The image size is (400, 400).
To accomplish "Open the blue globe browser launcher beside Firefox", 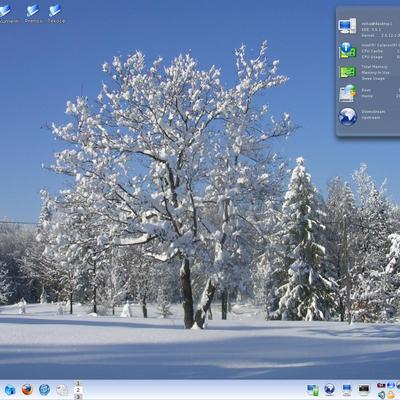I will click(x=44, y=389).
